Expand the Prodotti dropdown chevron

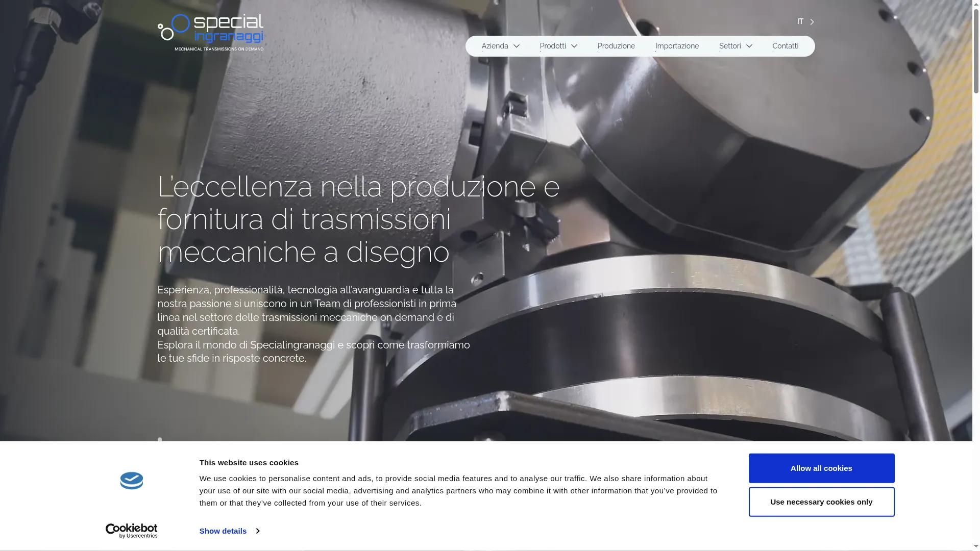tap(574, 46)
